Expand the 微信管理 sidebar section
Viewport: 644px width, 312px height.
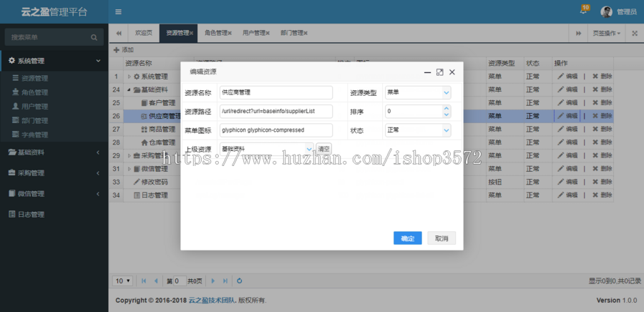click(x=54, y=194)
